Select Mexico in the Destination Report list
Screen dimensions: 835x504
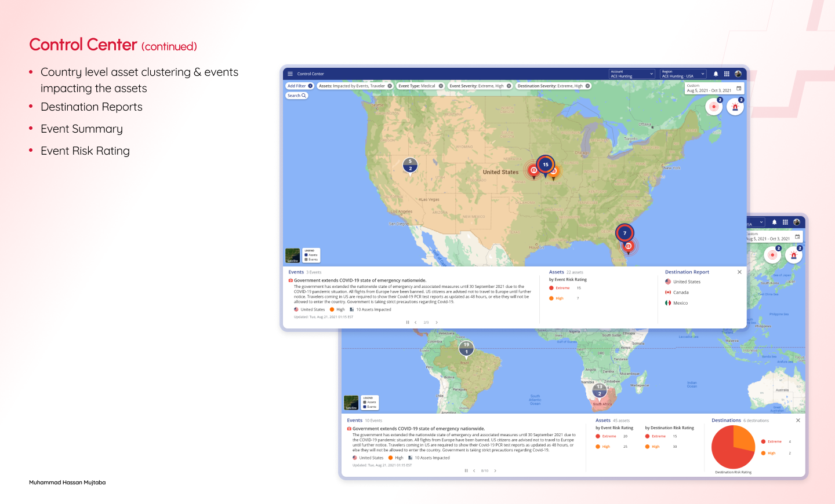[680, 303]
